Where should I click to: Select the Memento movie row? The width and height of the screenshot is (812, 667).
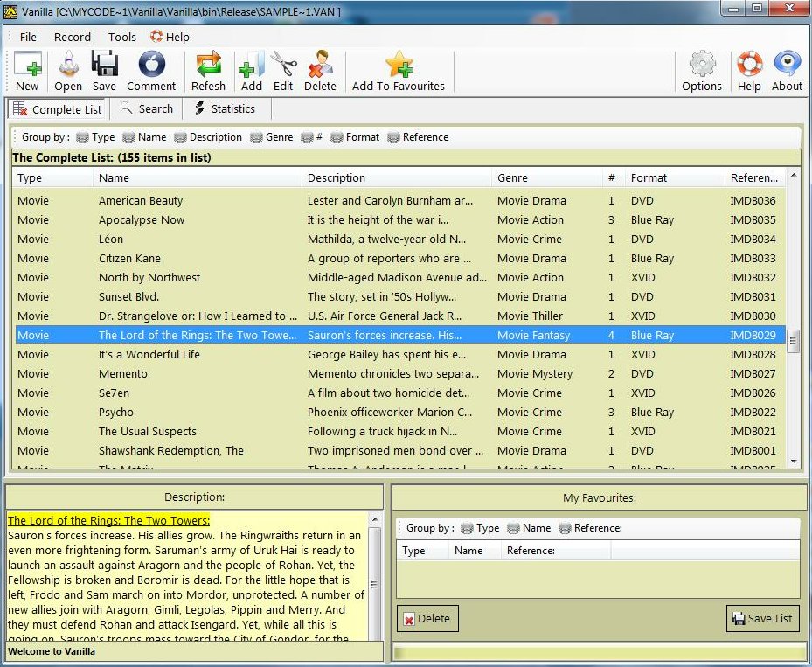click(x=122, y=374)
